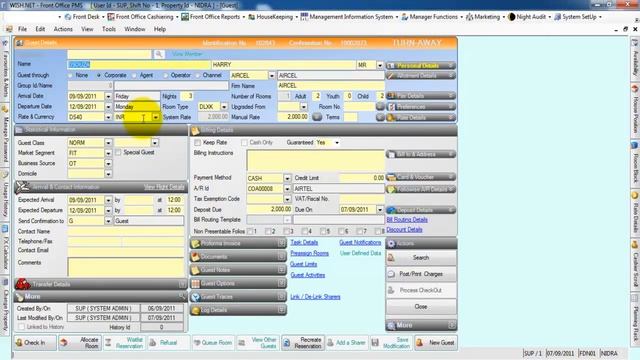Image resolution: width=640 pixels, height=360 pixels.
Task: Open the Front Desk menu
Action: (x=82, y=17)
